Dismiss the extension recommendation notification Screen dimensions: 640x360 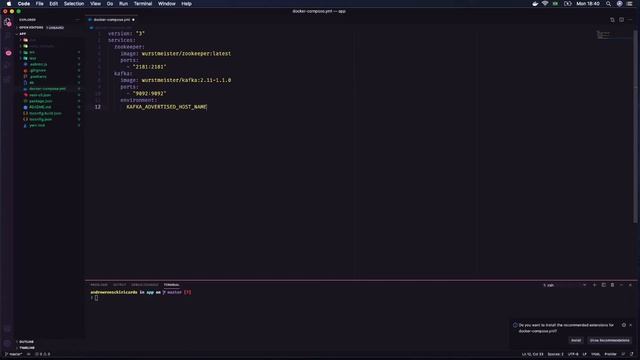click(x=631, y=325)
